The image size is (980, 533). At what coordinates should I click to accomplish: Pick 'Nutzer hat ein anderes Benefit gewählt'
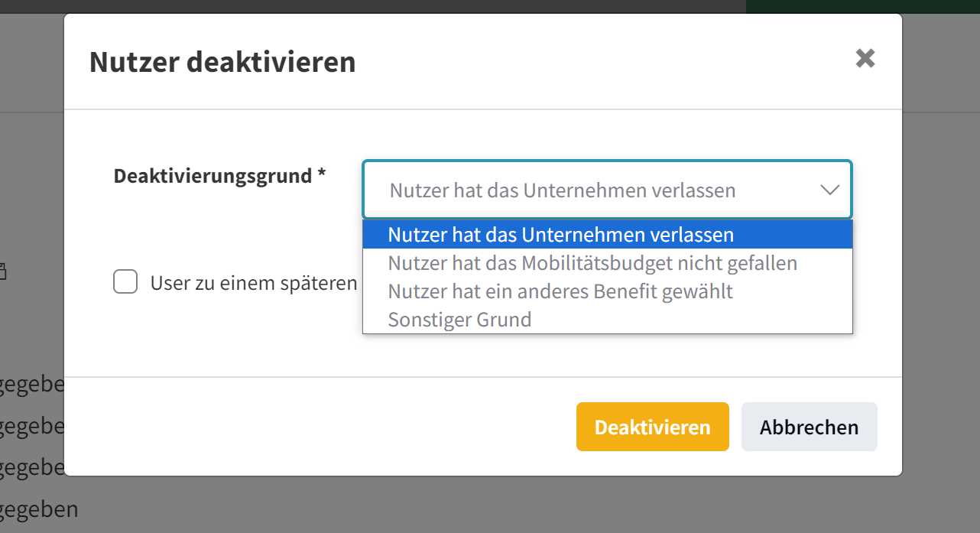click(560, 291)
